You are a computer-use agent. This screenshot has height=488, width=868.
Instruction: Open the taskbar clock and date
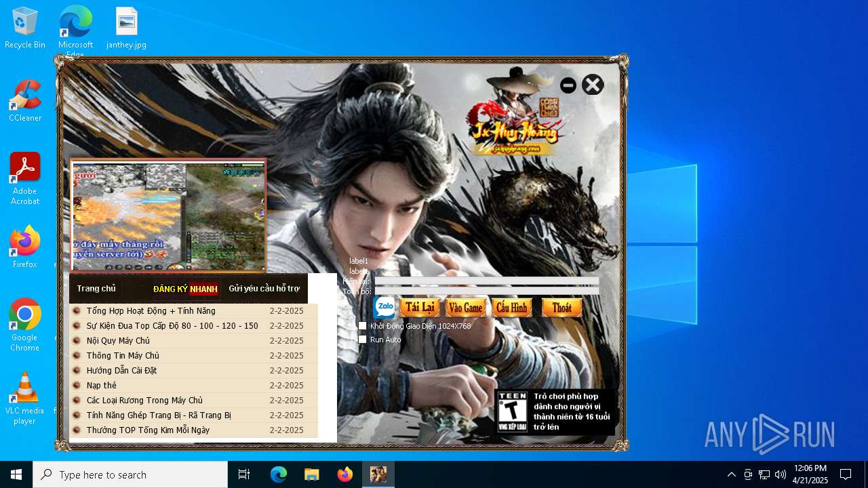(x=810, y=474)
